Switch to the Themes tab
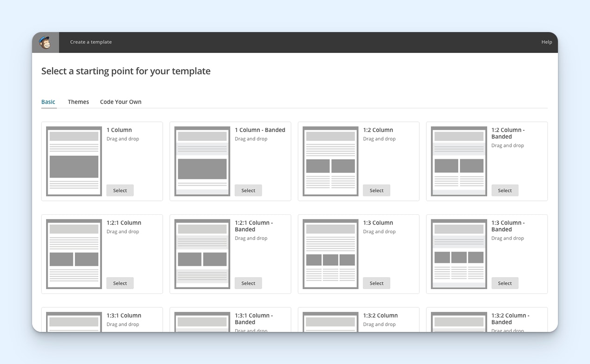Image resolution: width=590 pixels, height=364 pixels. [78, 102]
